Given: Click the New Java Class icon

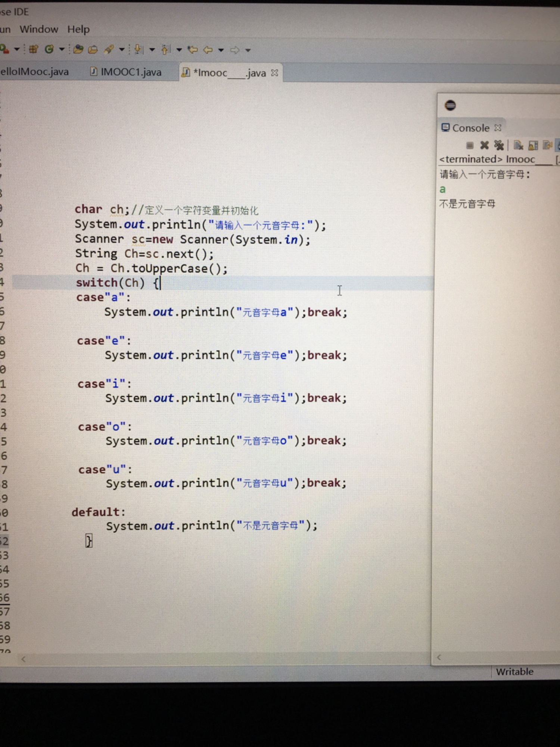Looking at the screenshot, I should click(x=49, y=49).
